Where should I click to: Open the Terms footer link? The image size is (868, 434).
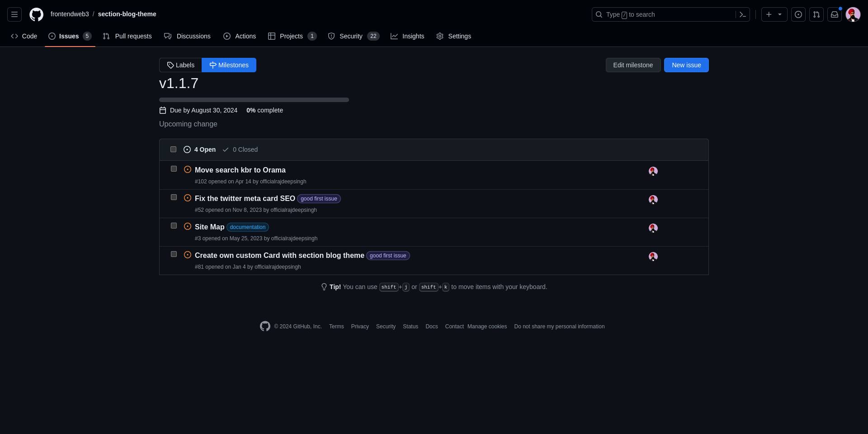tap(336, 327)
